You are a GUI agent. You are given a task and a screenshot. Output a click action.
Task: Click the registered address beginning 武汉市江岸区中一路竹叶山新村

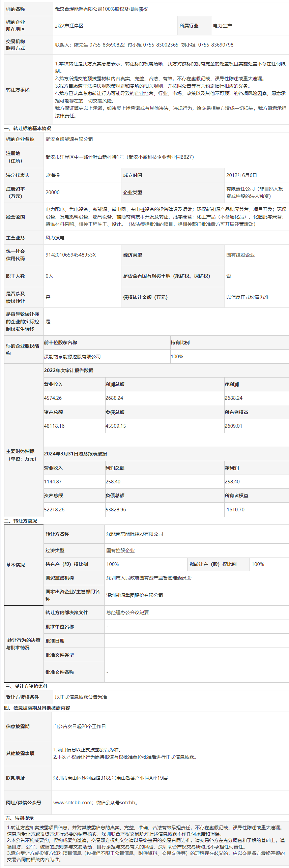pos(120,157)
